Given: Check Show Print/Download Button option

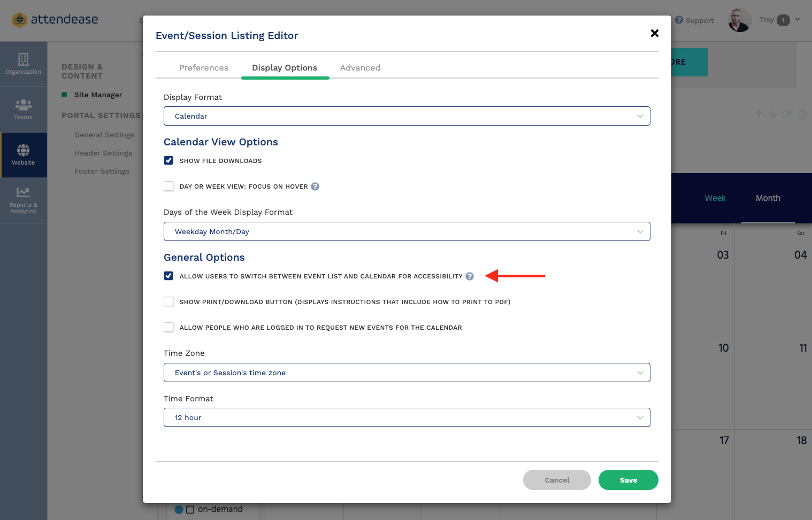Looking at the screenshot, I should coord(168,301).
